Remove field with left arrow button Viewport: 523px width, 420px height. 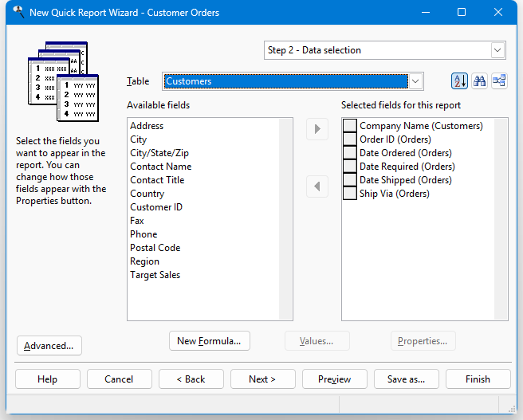tap(317, 186)
